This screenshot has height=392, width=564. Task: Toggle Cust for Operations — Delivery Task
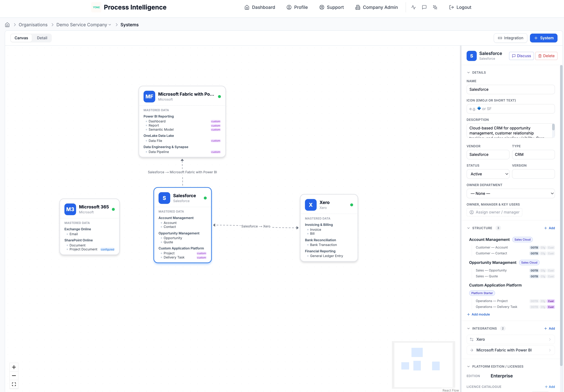(x=551, y=307)
